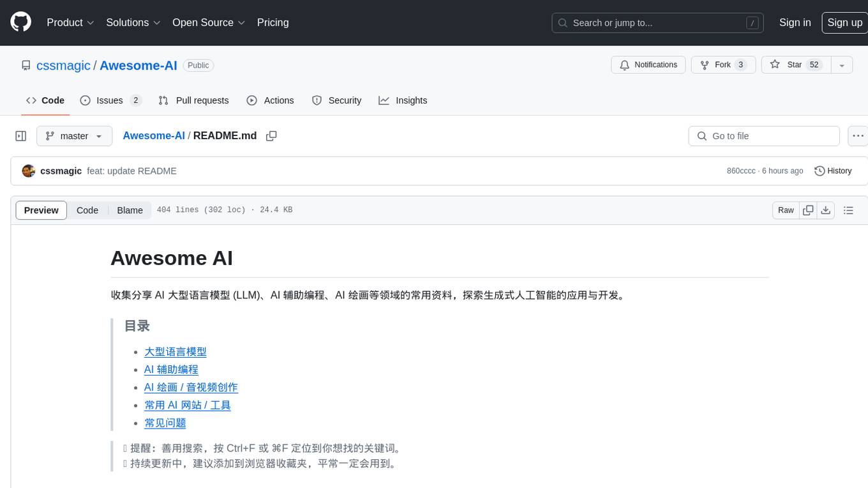Screen dimensions: 868x488
Task: Click the Awesome AI heading
Action: click(x=172, y=258)
